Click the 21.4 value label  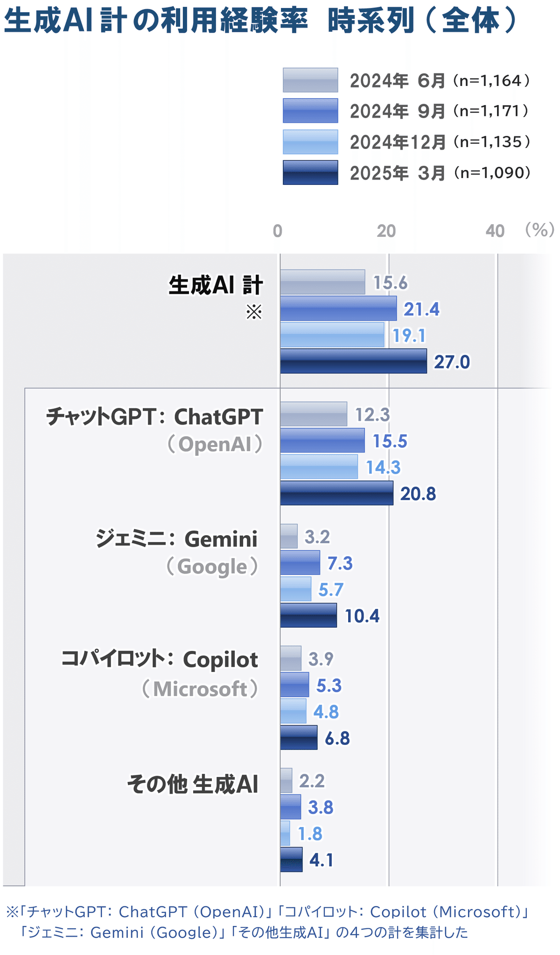tap(421, 309)
